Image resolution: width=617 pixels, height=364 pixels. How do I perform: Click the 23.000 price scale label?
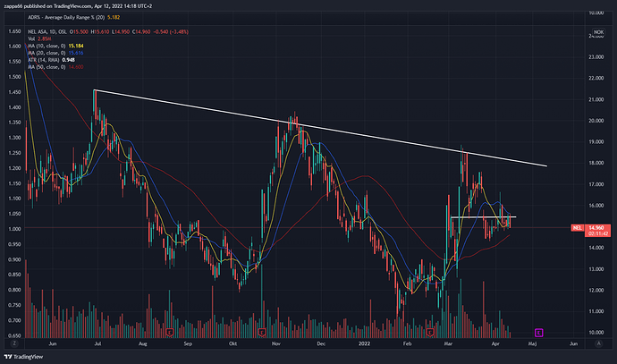pos(596,57)
